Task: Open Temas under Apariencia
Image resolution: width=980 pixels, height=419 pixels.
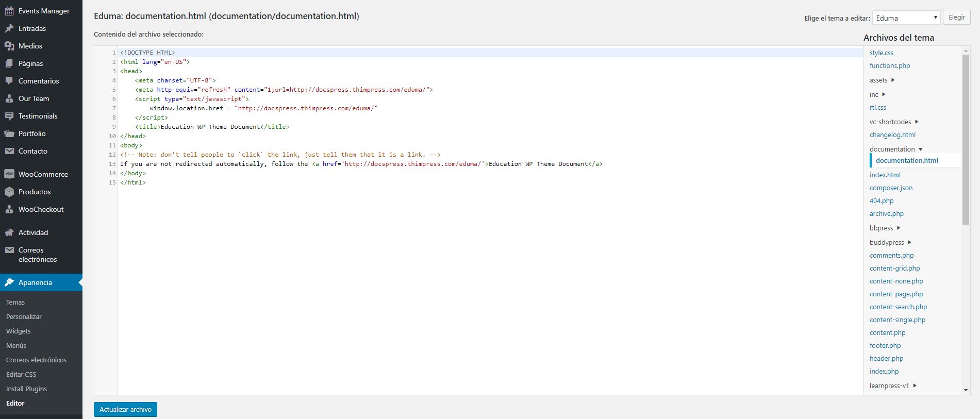Action: point(15,303)
